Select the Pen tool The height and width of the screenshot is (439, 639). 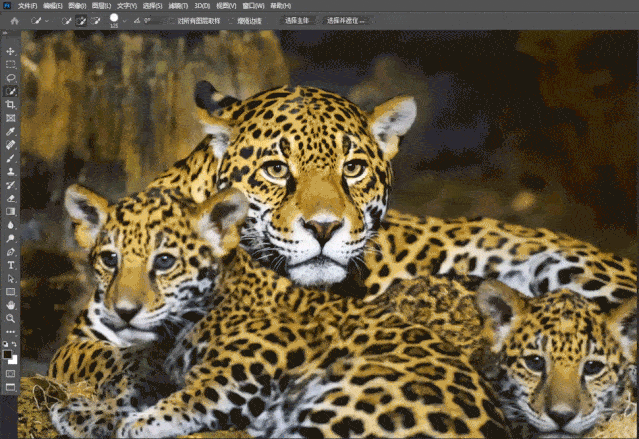click(11, 252)
